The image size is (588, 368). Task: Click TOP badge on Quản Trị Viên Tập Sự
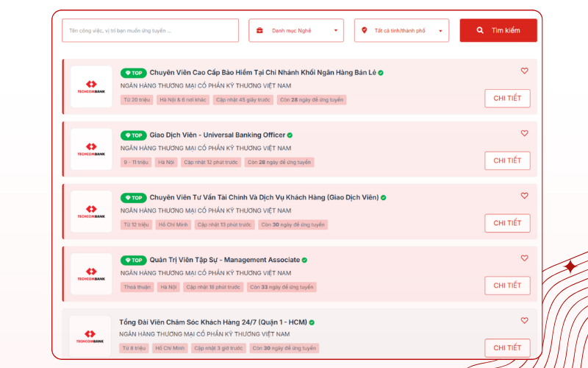pyautogui.click(x=134, y=261)
